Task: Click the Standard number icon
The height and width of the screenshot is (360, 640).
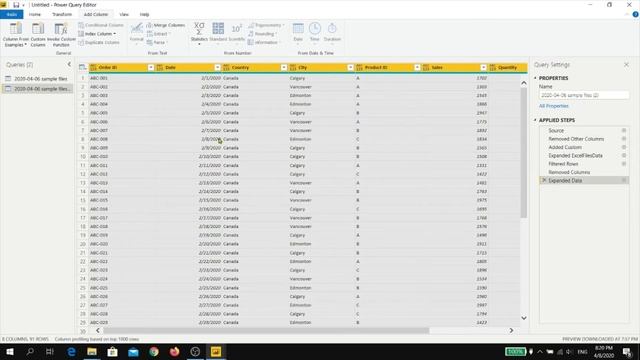Action: point(218,29)
